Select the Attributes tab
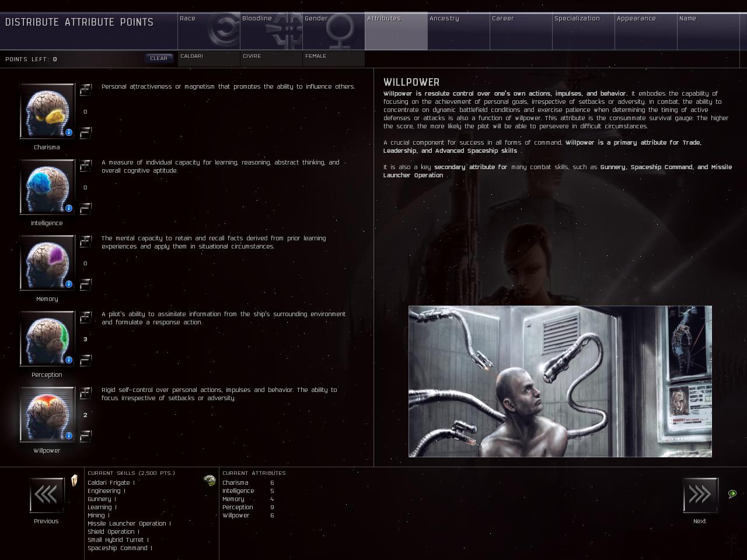This screenshot has height=560, width=747. tap(396, 31)
